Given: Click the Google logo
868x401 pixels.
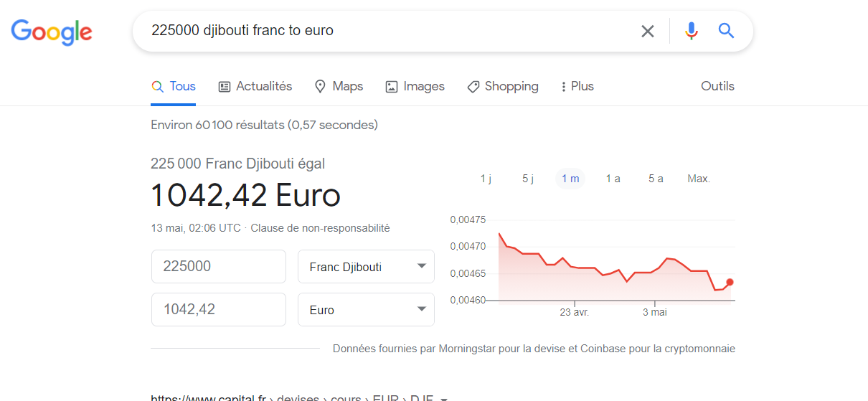Looking at the screenshot, I should [x=52, y=31].
